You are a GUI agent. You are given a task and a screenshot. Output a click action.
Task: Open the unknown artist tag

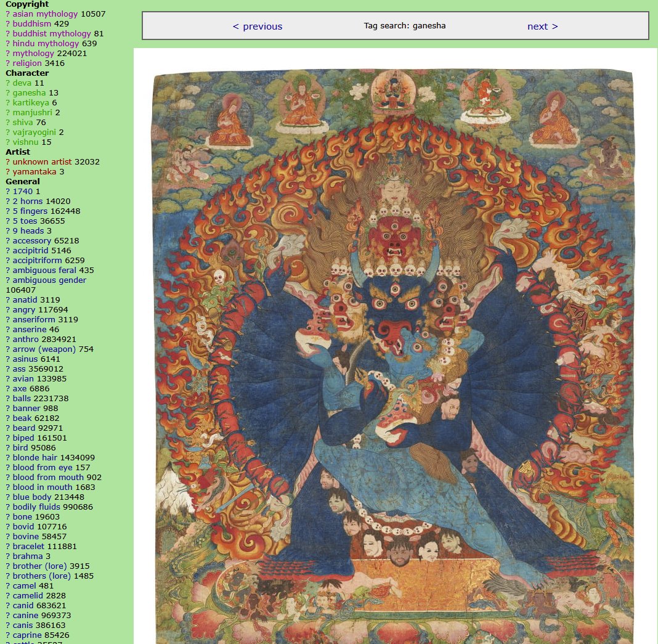click(42, 162)
